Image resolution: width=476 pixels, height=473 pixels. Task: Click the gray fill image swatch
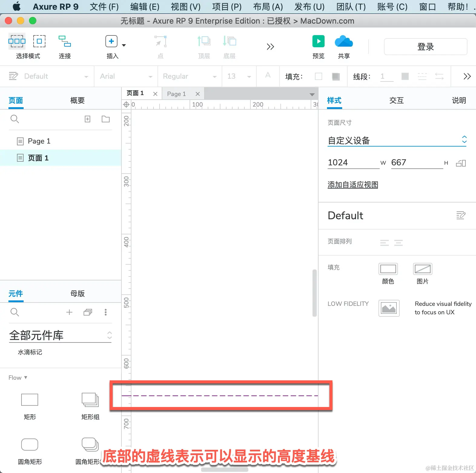336,76
